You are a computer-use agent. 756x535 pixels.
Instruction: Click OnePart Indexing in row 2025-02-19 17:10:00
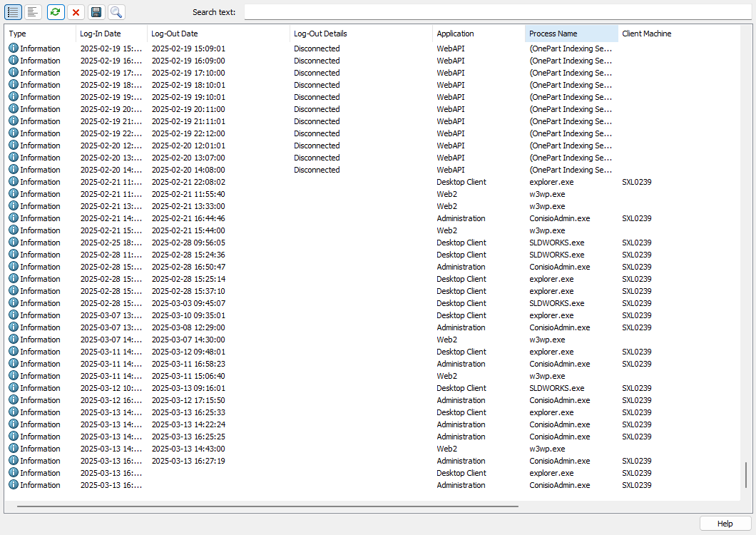tap(571, 73)
